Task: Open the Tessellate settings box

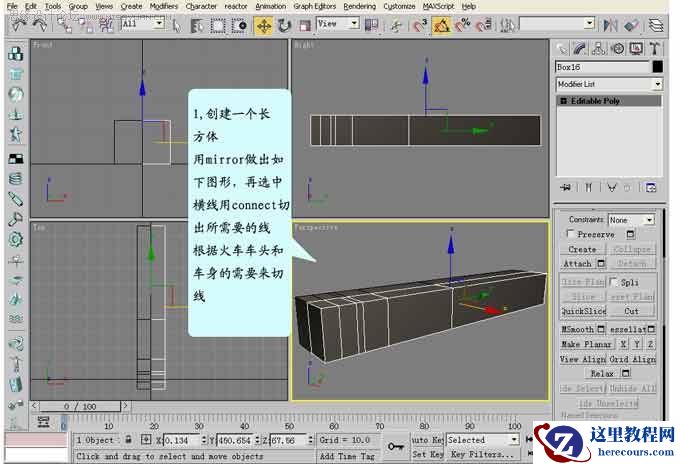Action: 651,330
